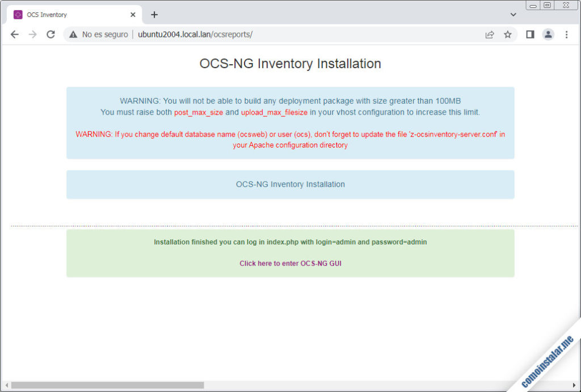Click the OCS Inventory tab favicon
The image size is (581, 392).
coord(19,14)
